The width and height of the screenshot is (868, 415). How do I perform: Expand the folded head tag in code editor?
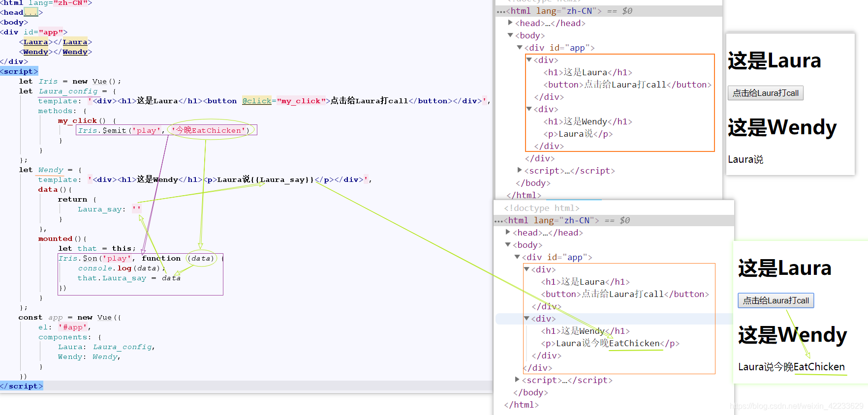click(31, 13)
